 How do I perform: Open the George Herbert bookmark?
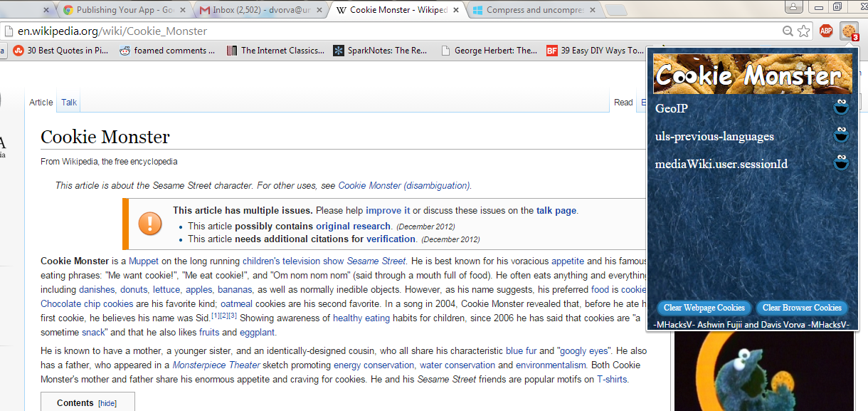tap(489, 51)
